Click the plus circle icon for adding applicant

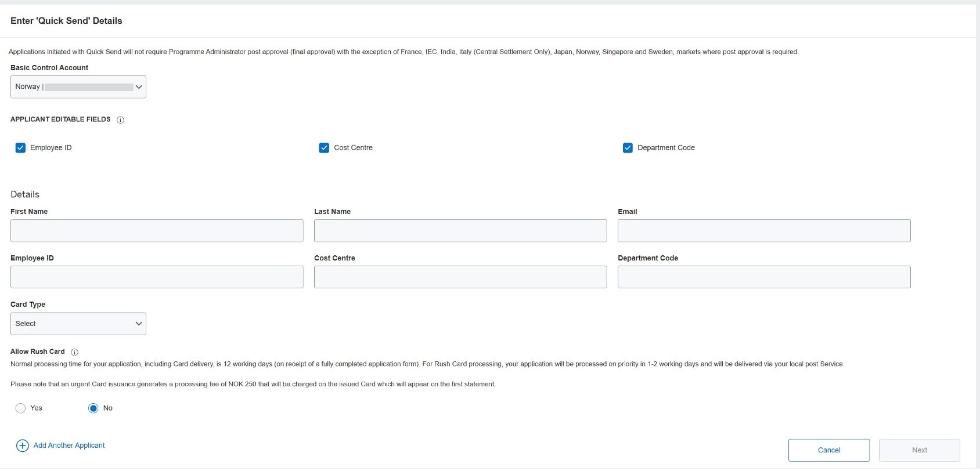tap(22, 445)
